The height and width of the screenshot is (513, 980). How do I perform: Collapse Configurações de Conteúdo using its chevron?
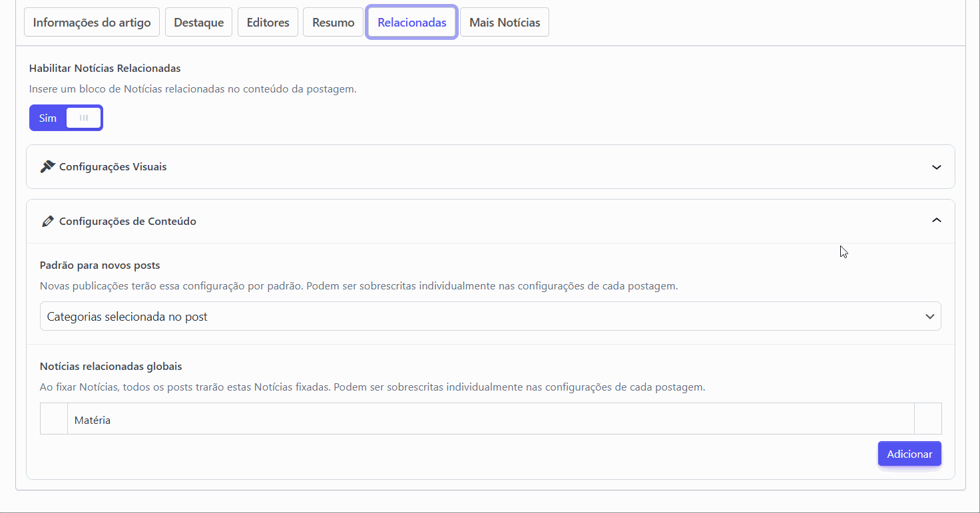(x=936, y=220)
